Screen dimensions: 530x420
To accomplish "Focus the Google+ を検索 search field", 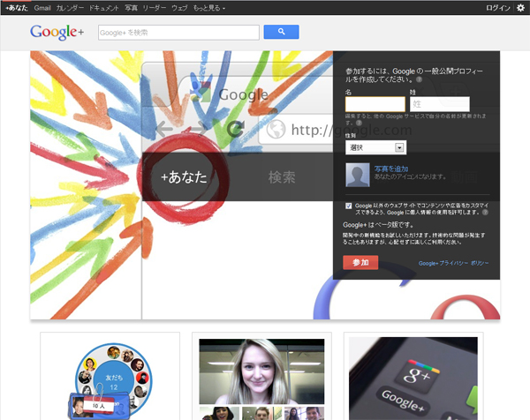I will pos(178,33).
